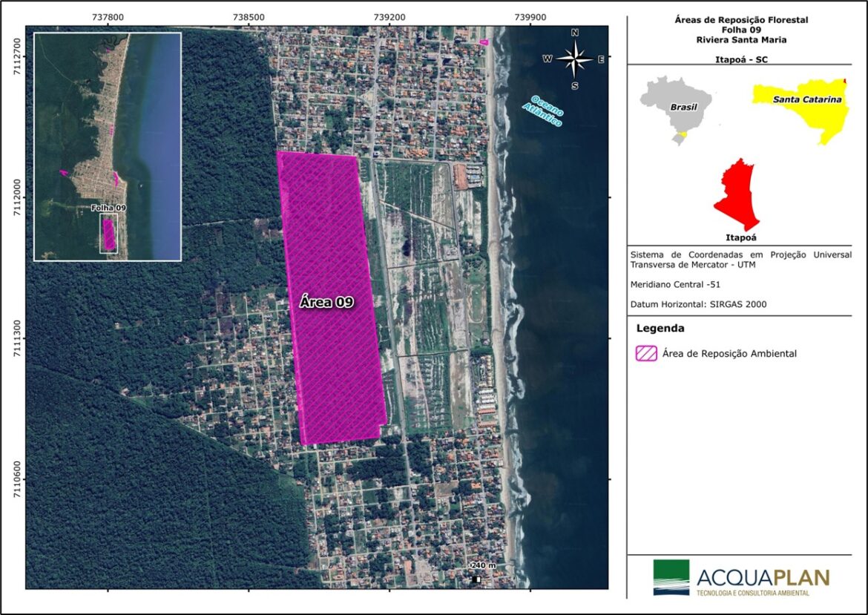The height and width of the screenshot is (615, 868).
Task: Click the Legenda heading
Action: [660, 328]
